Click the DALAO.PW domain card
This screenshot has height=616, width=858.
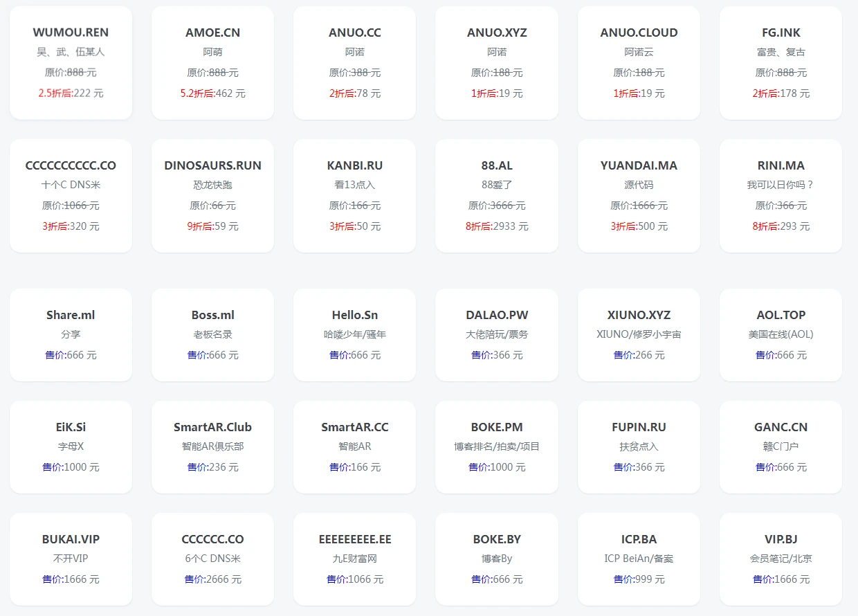(497, 335)
